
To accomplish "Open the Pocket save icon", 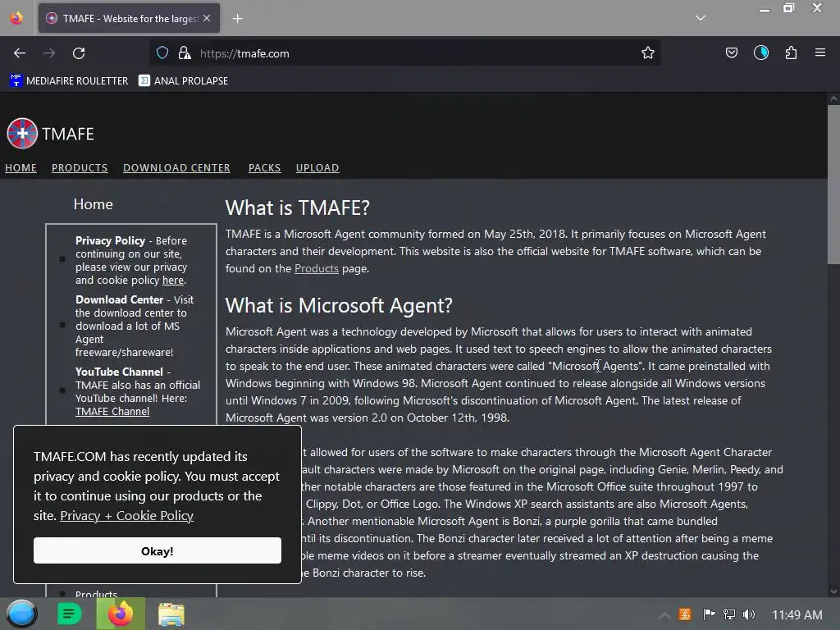I will (x=731, y=53).
